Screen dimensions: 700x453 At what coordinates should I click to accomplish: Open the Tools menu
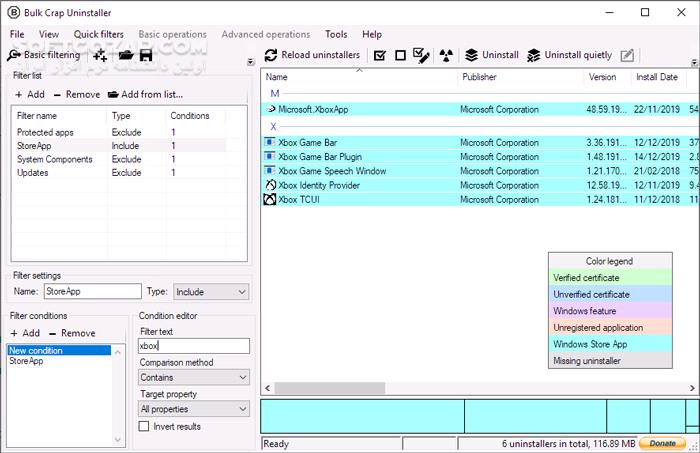(336, 34)
